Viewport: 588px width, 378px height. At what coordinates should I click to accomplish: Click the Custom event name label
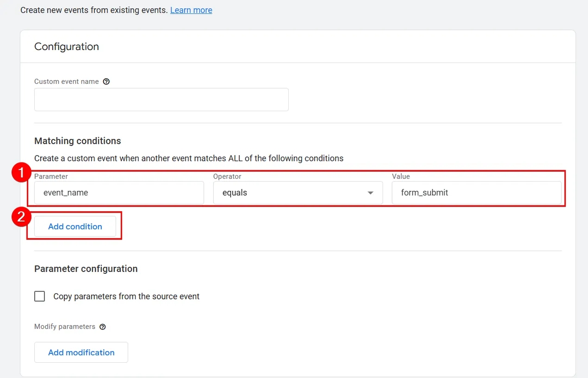[67, 82]
